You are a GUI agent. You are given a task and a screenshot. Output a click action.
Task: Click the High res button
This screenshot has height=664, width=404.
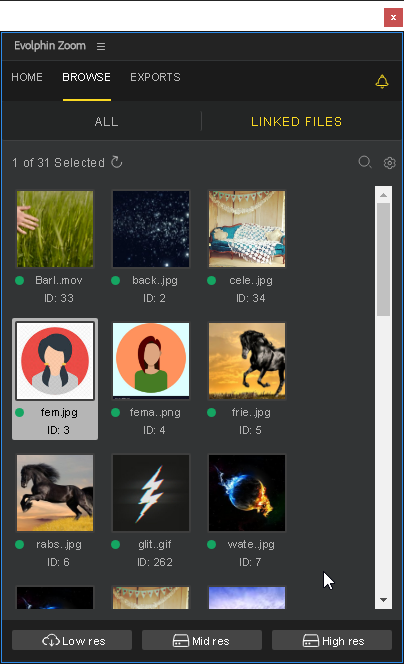(x=332, y=640)
